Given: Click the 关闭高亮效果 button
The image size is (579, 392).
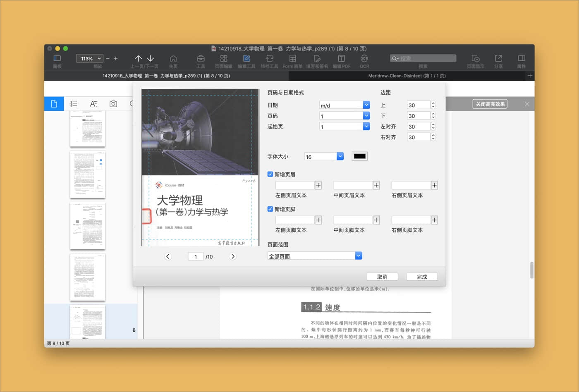Looking at the screenshot, I should point(490,104).
